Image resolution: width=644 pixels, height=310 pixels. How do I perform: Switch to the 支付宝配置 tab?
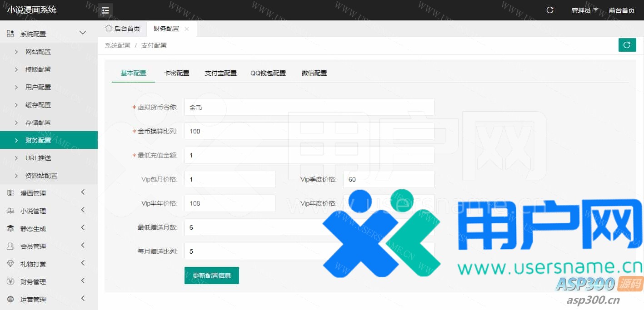point(221,73)
